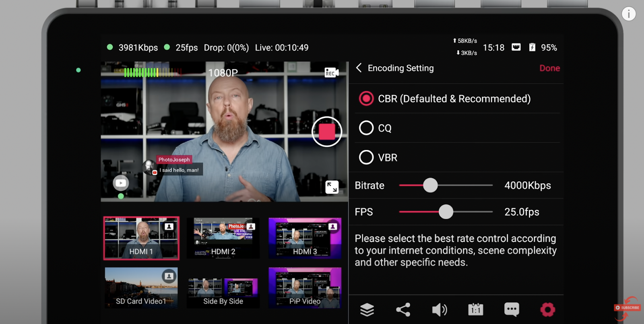
Task: Tap the 95% battery percentage
Action: [x=549, y=48]
